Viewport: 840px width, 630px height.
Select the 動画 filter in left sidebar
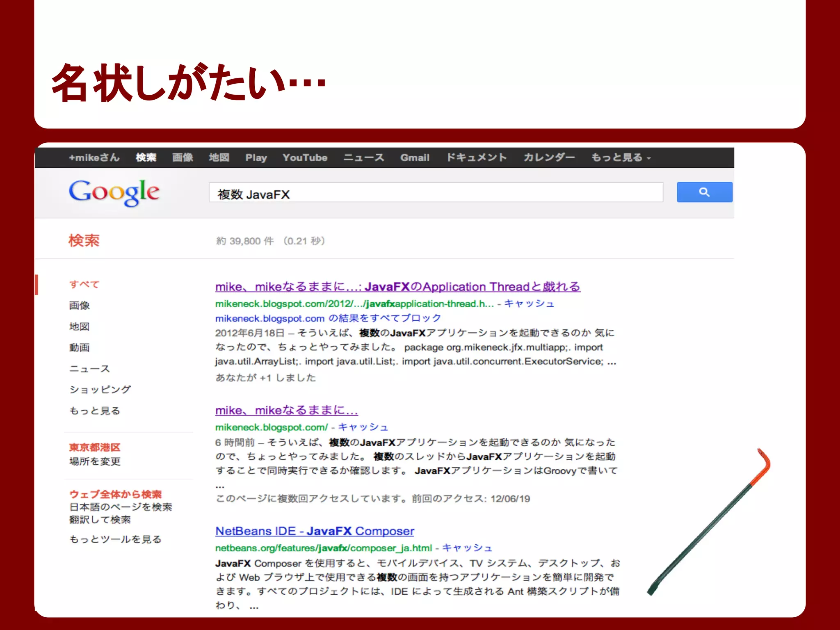(x=80, y=348)
